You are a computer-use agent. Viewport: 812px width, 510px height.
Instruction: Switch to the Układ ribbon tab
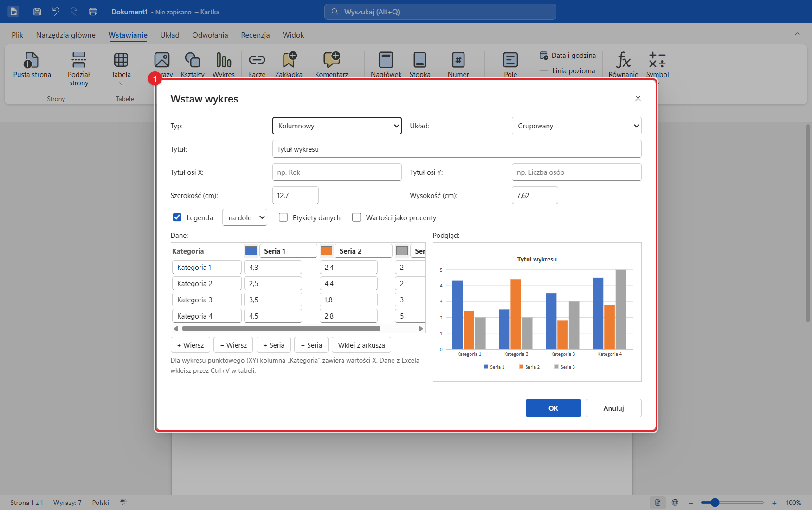click(x=170, y=35)
